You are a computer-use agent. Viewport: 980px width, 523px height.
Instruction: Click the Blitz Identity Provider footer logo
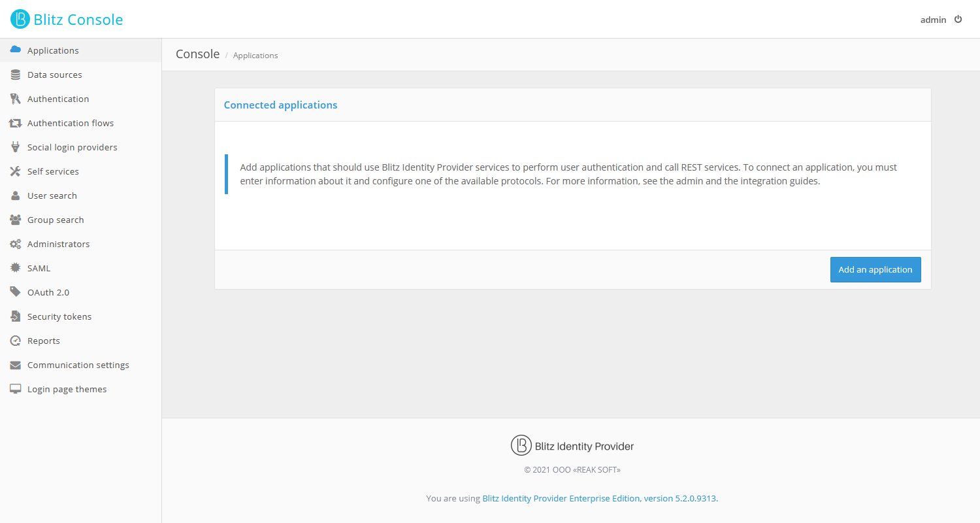click(572, 445)
